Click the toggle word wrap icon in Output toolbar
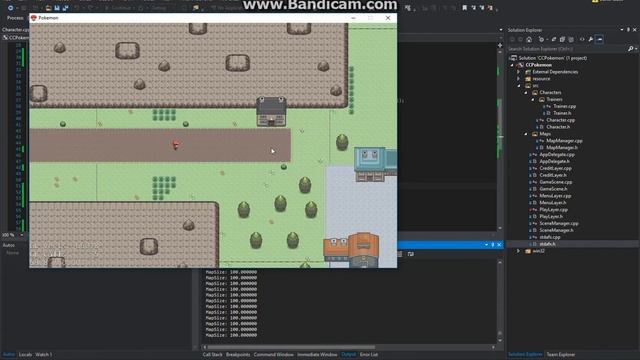Screen dimensions: 640x360 click(411, 254)
